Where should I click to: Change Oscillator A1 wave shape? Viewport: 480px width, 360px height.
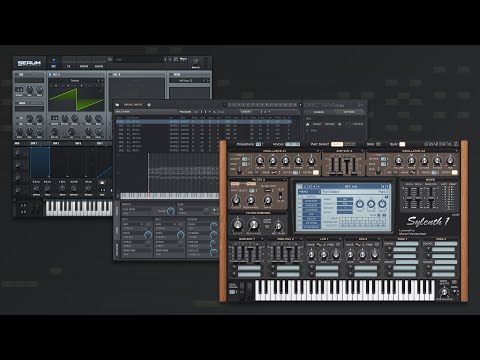[274, 172]
